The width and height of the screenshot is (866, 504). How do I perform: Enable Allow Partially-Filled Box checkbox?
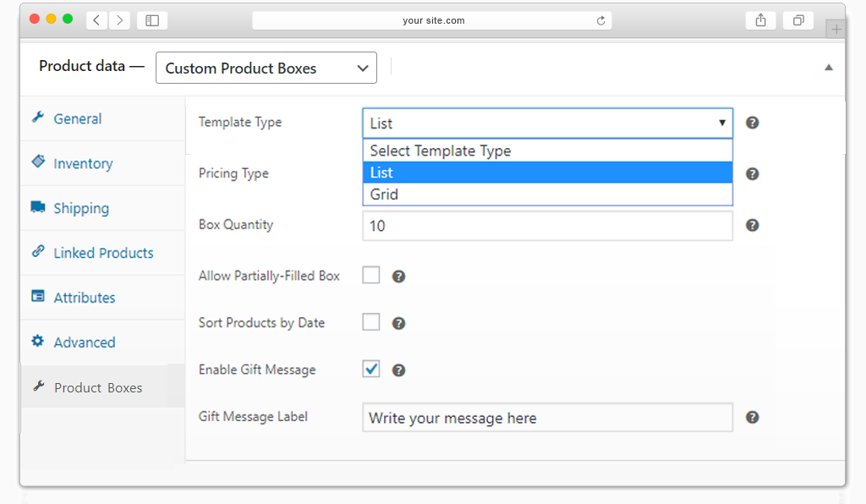(x=371, y=275)
